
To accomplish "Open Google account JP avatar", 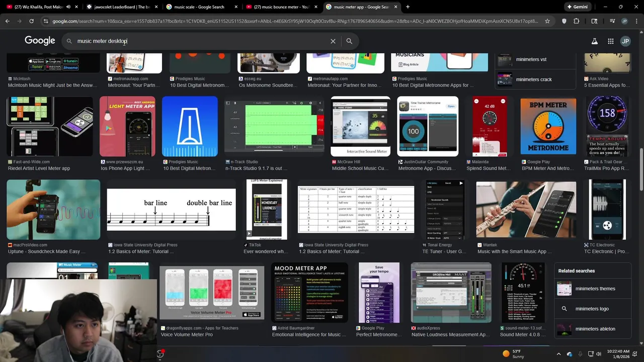I will (625, 41).
